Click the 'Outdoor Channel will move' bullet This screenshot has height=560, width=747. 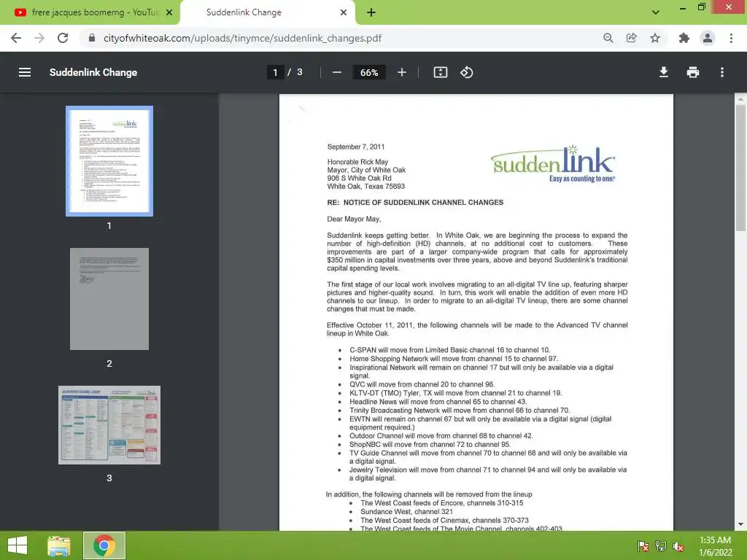441,436
